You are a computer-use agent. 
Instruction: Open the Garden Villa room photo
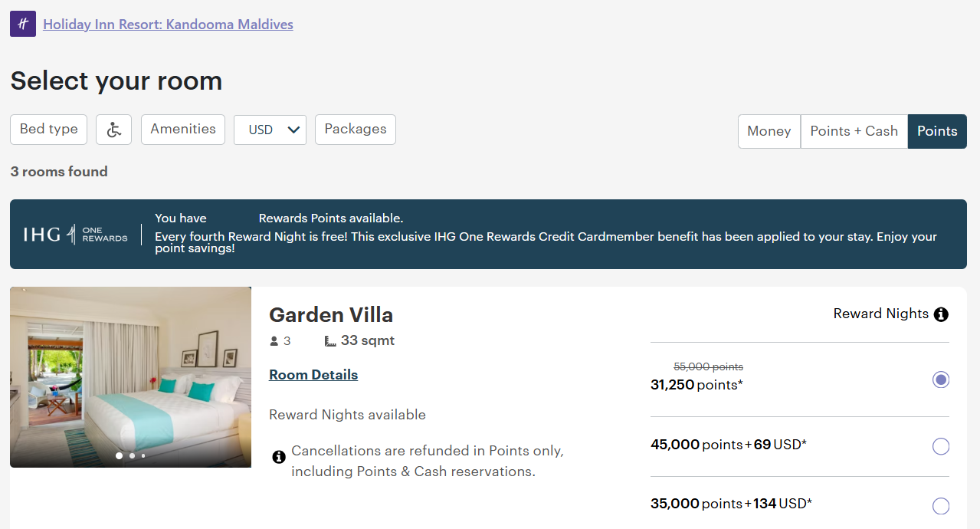(x=130, y=376)
